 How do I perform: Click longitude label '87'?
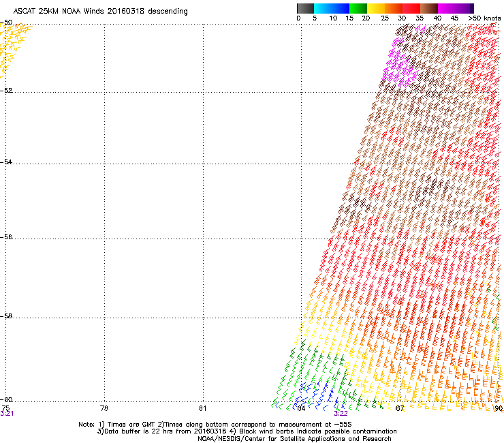[x=400, y=408]
